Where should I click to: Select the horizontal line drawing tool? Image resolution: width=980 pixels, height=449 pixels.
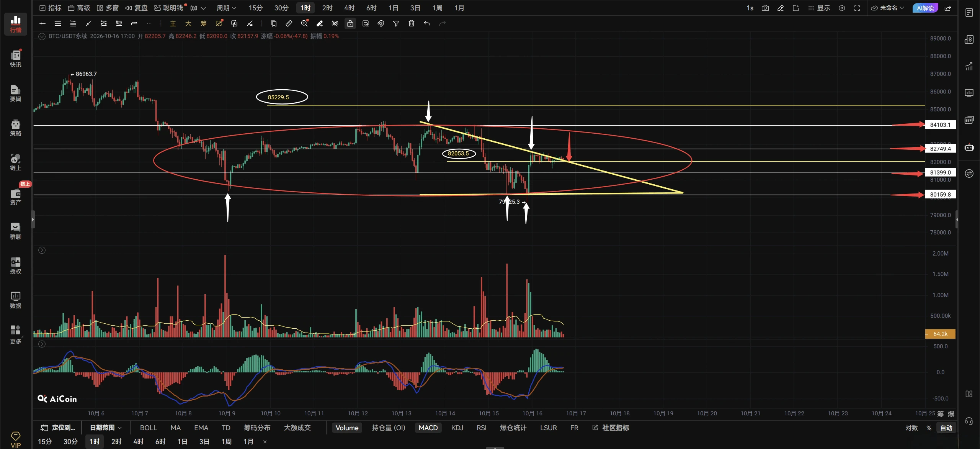[x=42, y=23]
